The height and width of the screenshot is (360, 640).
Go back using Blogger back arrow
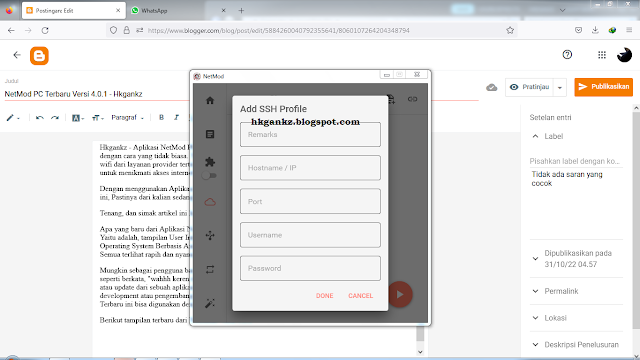pos(17,55)
